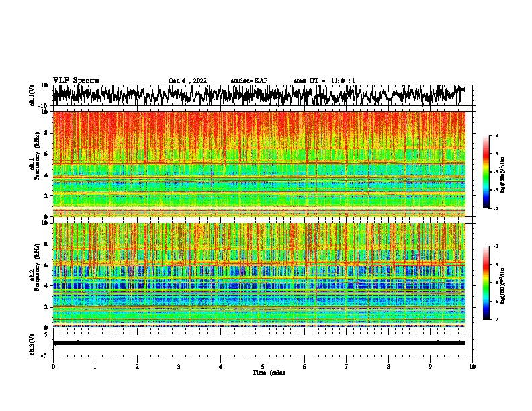Click the "Time (min)" axis title
532x411 pixels.
point(269,373)
